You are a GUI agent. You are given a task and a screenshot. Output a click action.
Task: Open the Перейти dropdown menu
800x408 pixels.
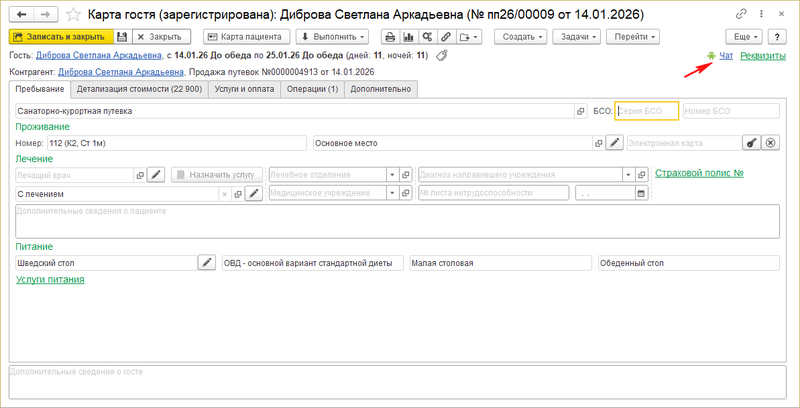[633, 37]
